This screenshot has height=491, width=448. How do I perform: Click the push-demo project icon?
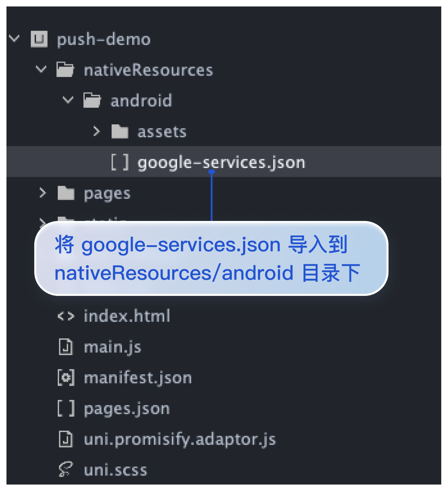[39, 39]
